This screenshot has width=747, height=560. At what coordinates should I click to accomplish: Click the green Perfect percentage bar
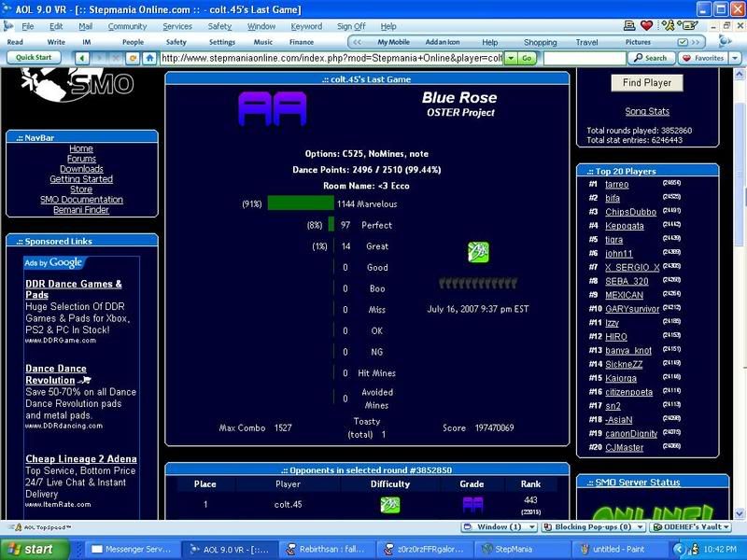[331, 224]
